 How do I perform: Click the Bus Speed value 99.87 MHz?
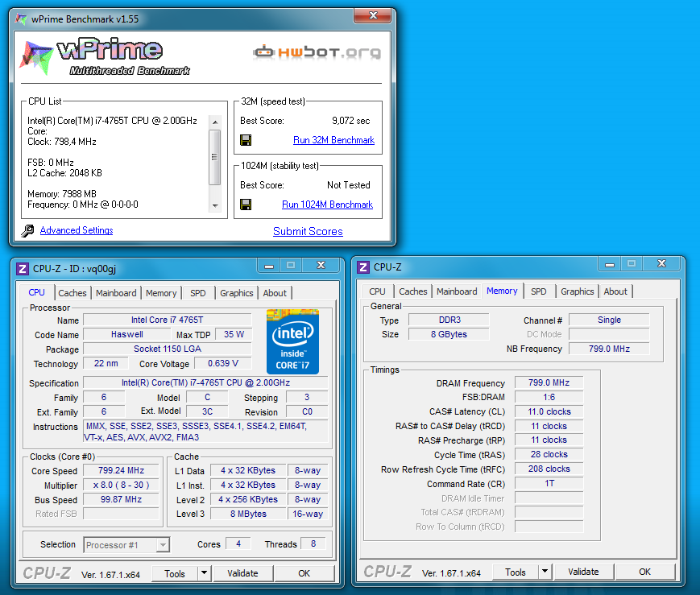121,499
